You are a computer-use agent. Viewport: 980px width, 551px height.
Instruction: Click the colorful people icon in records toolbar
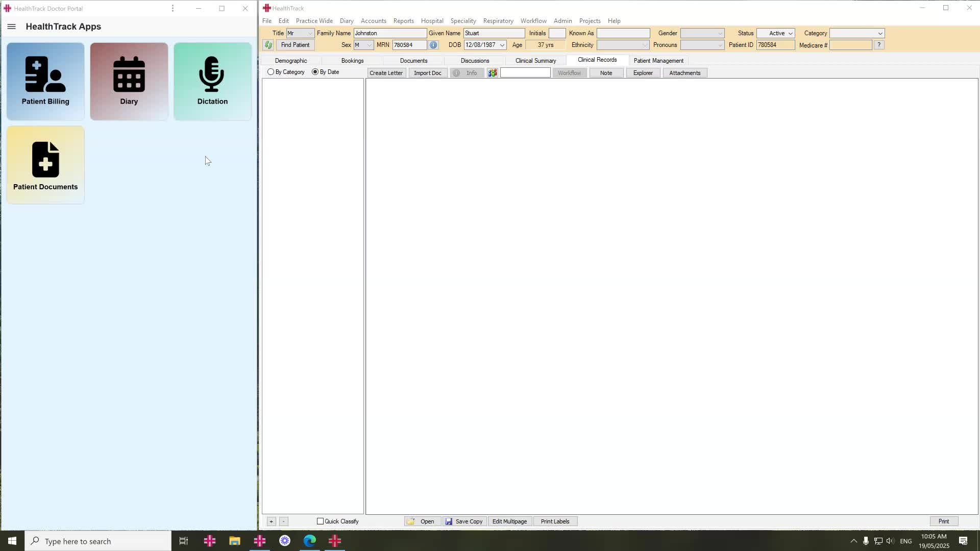[x=492, y=73]
